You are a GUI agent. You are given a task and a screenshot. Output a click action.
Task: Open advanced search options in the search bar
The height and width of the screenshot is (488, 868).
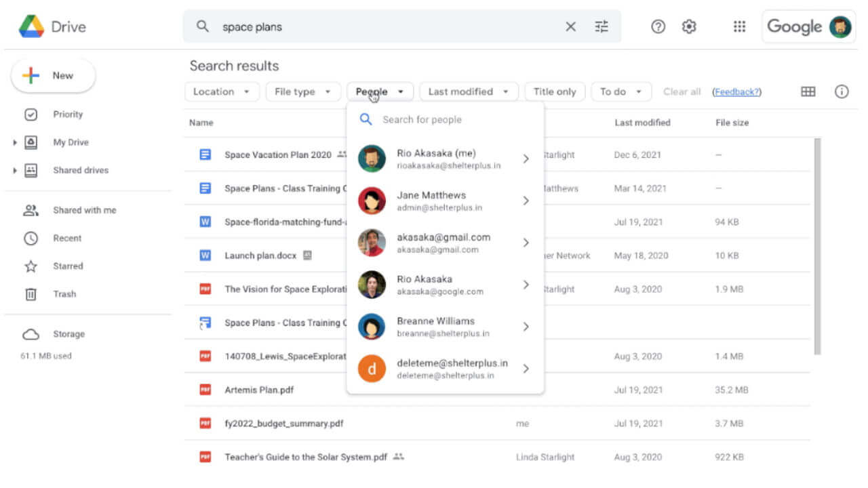click(601, 26)
